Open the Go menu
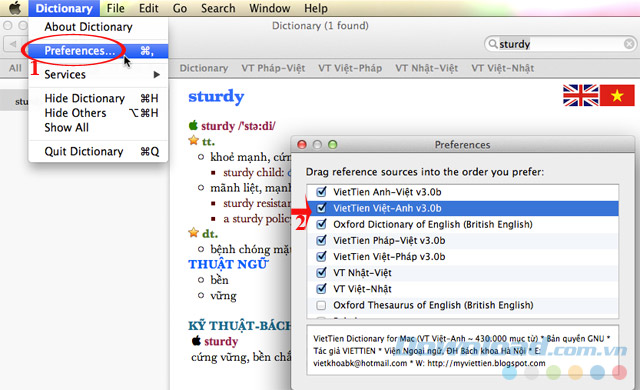640x390 pixels. [180, 8]
